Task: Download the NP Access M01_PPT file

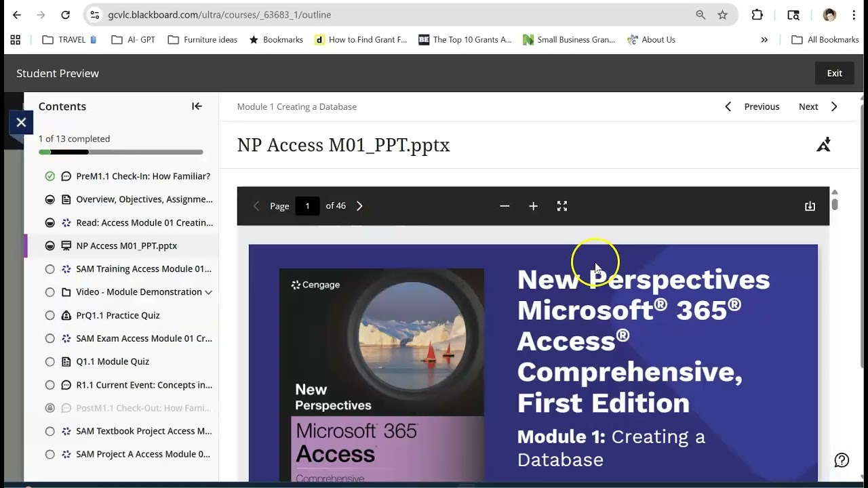Action: 810,206
